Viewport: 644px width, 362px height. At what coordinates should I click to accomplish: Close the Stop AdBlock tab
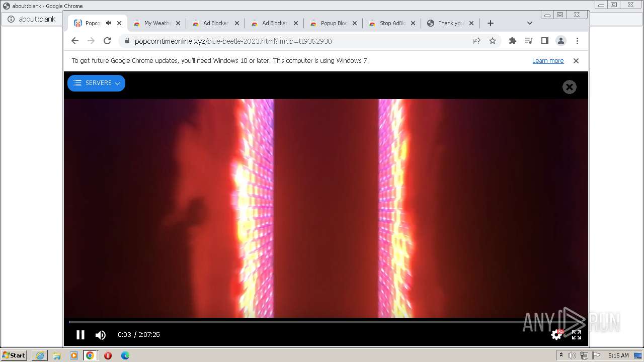414,23
